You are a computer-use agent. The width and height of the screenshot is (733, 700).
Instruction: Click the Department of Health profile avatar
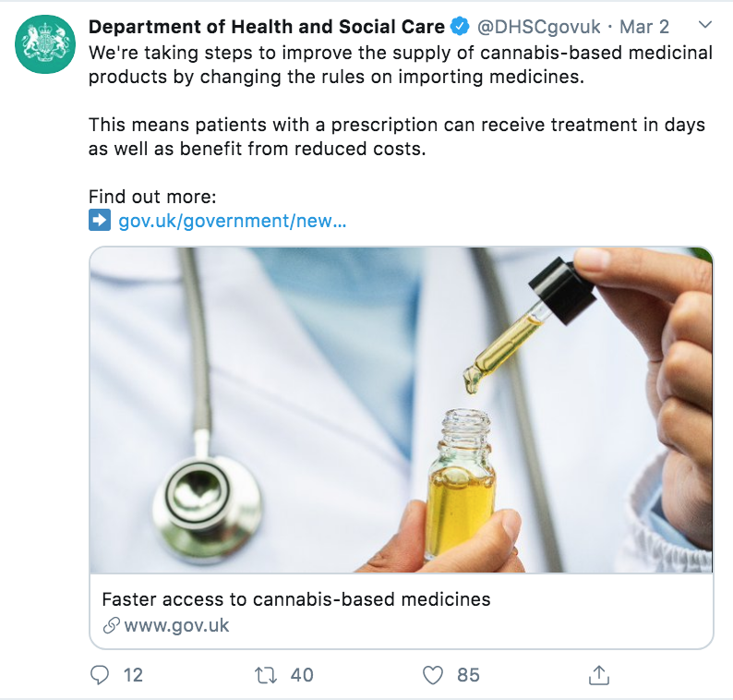[x=45, y=44]
